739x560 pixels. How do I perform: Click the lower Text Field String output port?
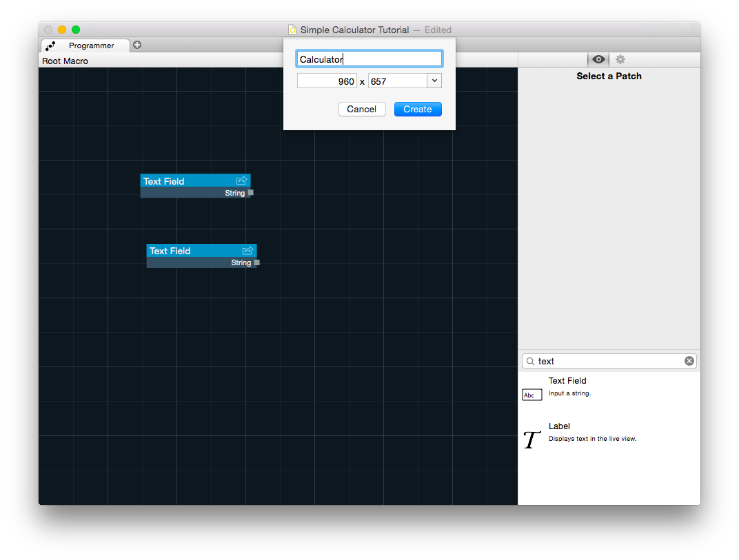click(257, 262)
